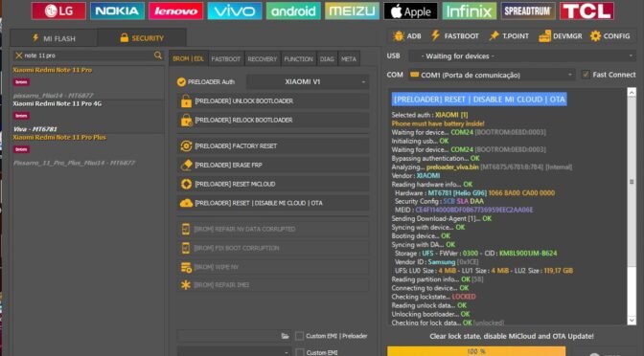This screenshot has width=644, height=356.
Task: Toggle the PRELOADER Auth checkmark
Action: [x=181, y=82]
